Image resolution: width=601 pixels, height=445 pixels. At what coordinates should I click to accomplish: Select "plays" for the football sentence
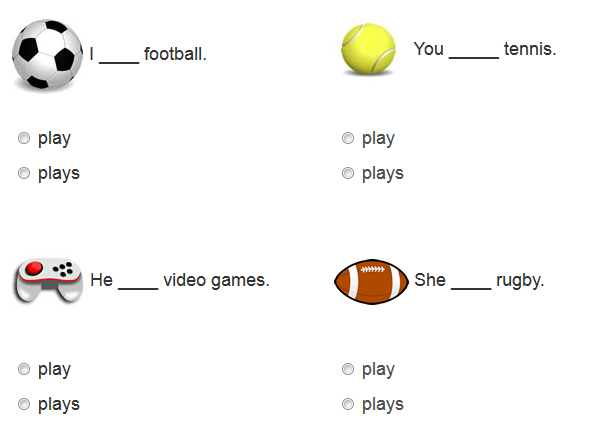24,174
